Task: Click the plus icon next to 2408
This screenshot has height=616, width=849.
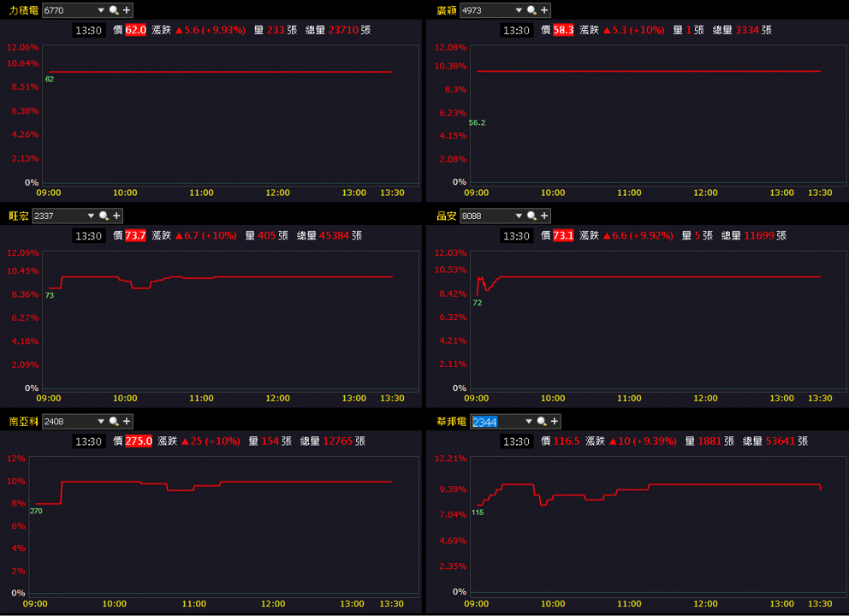Action: click(127, 421)
